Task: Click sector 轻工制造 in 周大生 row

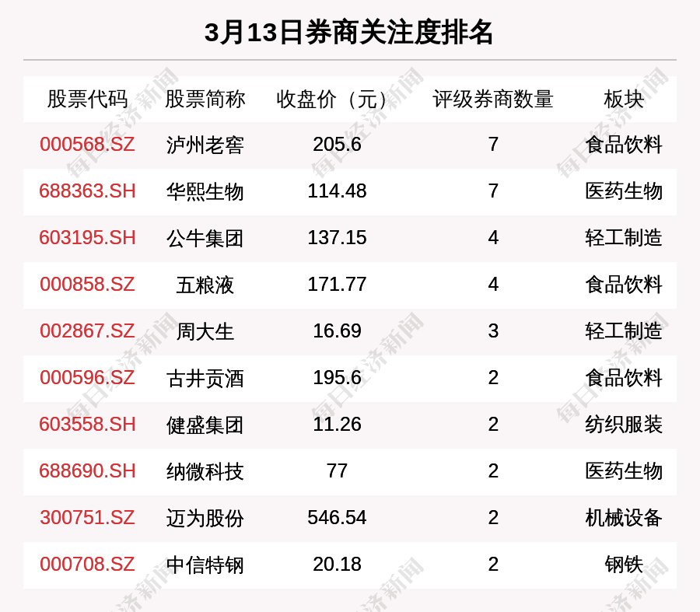Action: 624,332
